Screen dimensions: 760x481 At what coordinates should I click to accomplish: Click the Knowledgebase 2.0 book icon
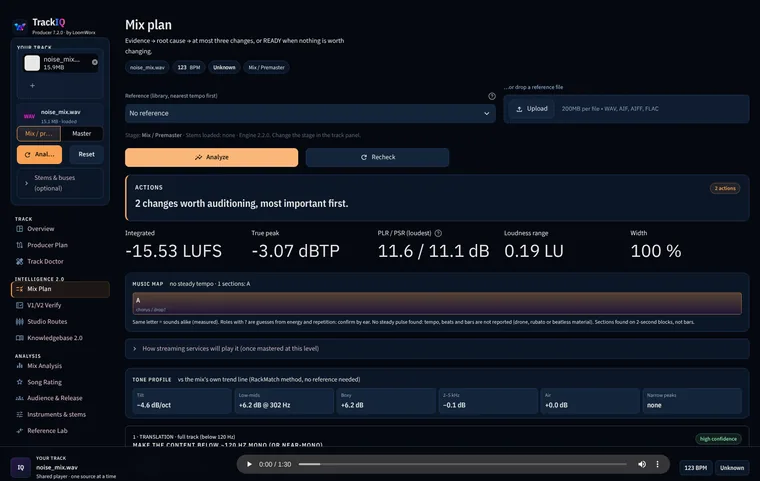19,338
